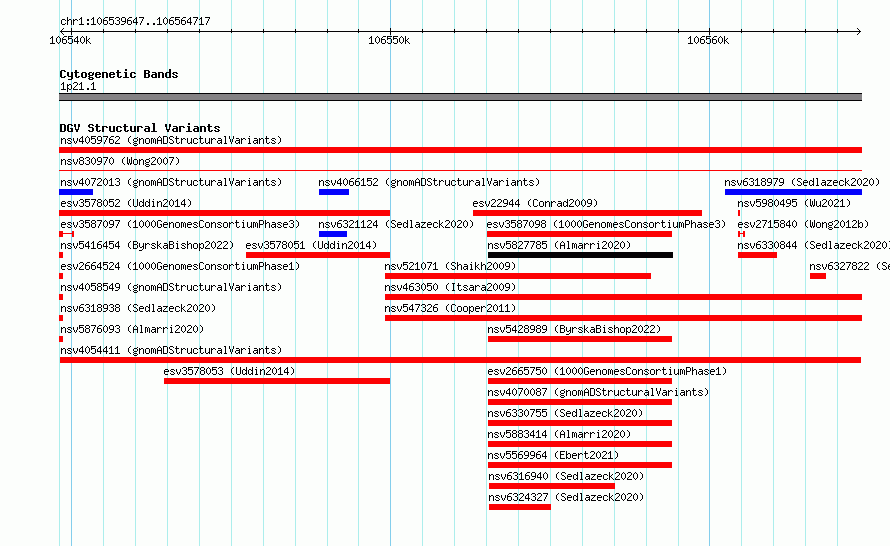Click nsv5876093 (Almarri2020) label

(x=132, y=329)
